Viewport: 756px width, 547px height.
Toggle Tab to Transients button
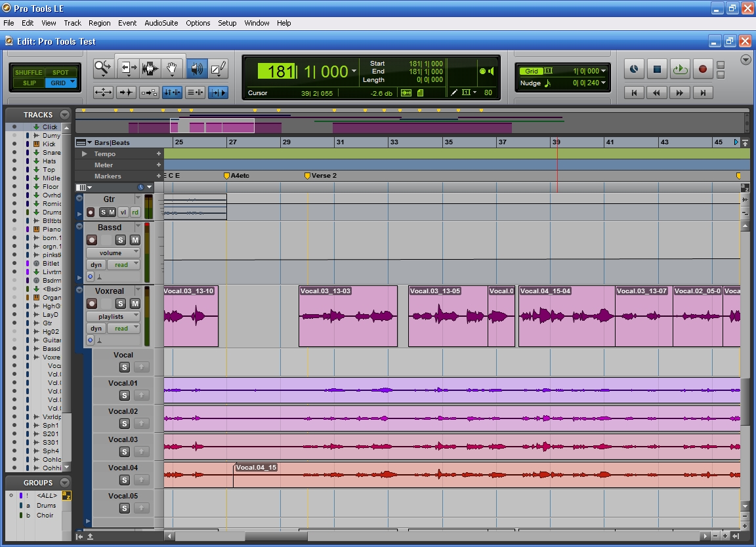tap(126, 92)
